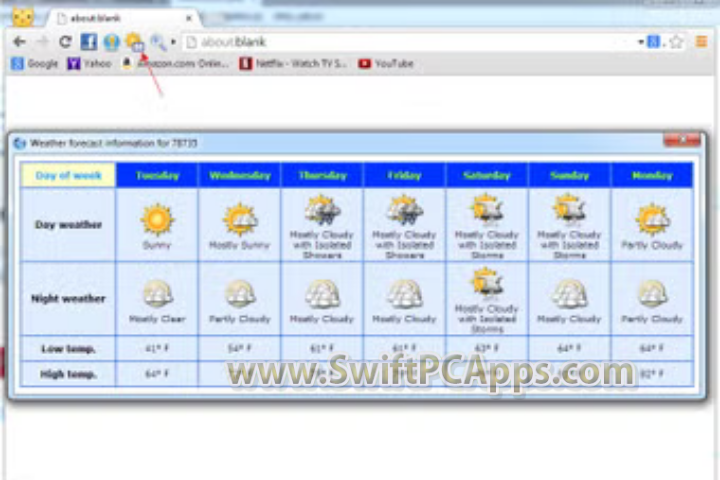Click Tuesday's Mostly Clear night icon
720x480 pixels.
157,294
